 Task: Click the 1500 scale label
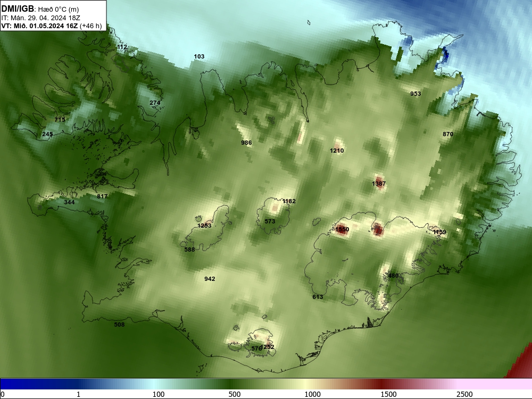(388, 394)
